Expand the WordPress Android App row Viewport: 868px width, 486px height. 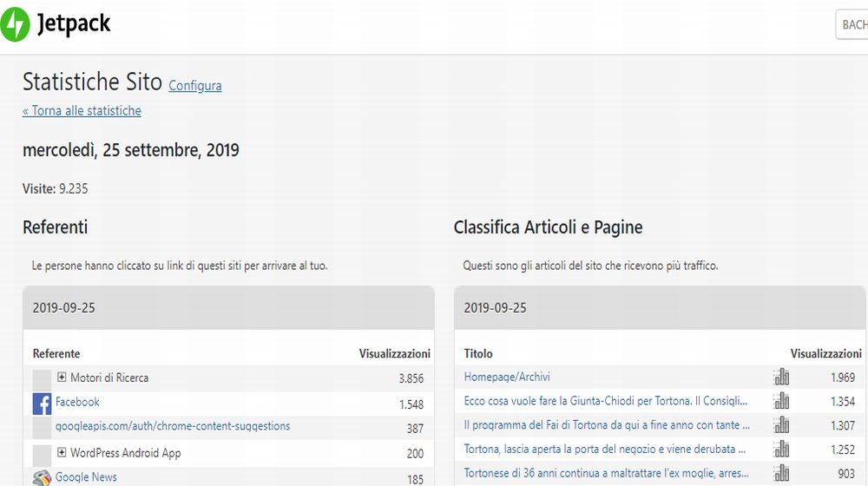pos(62,452)
